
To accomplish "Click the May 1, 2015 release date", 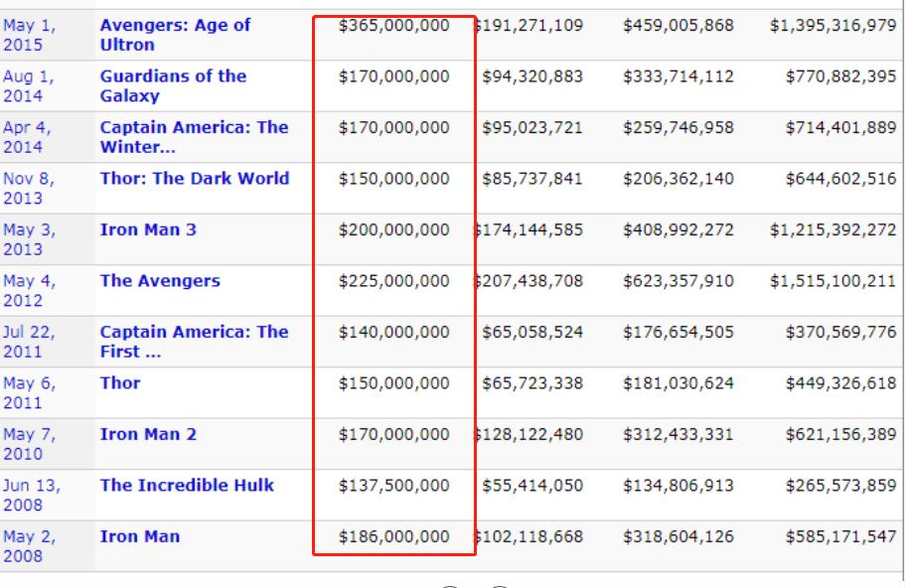I will click(29, 35).
